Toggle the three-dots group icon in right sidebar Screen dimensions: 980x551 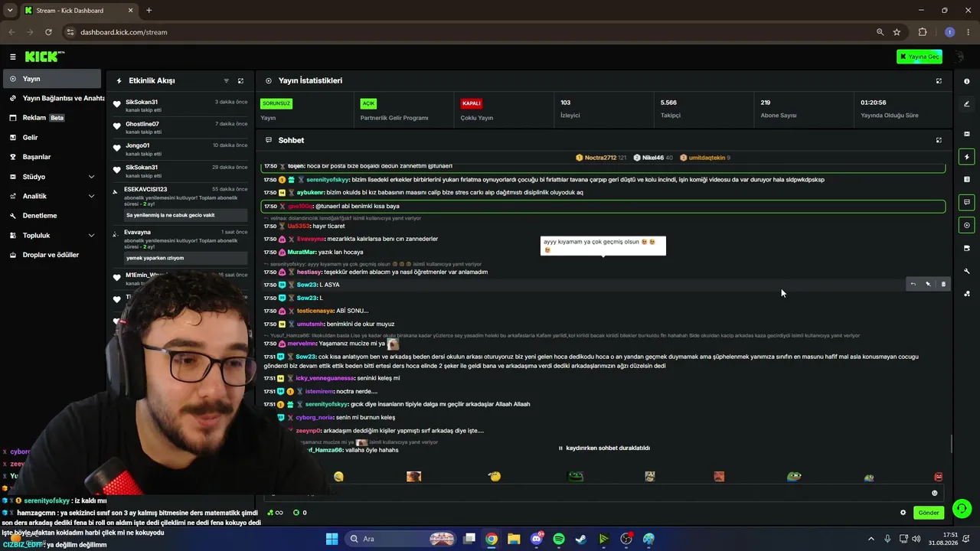(967, 293)
